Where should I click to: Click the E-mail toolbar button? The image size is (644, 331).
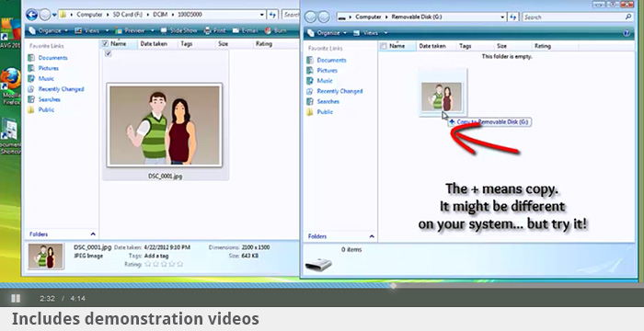coord(245,30)
